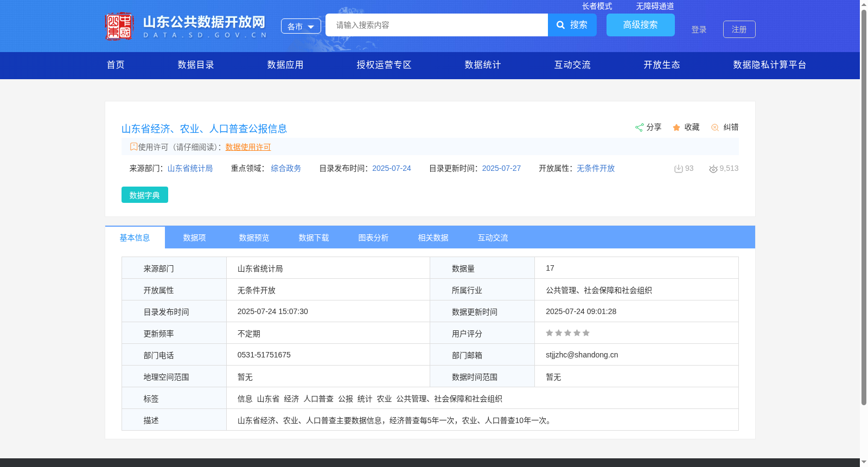This screenshot has width=868, height=467.
Task: Switch to the 图表分析 tab
Action: click(373, 238)
